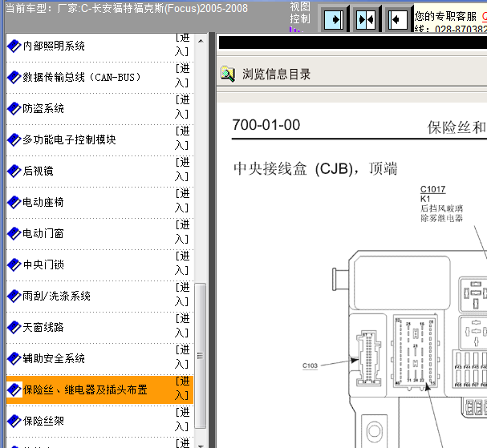Open 电动门窗 via its [进入] link
The height and width of the screenshot is (448, 487).
182,232
